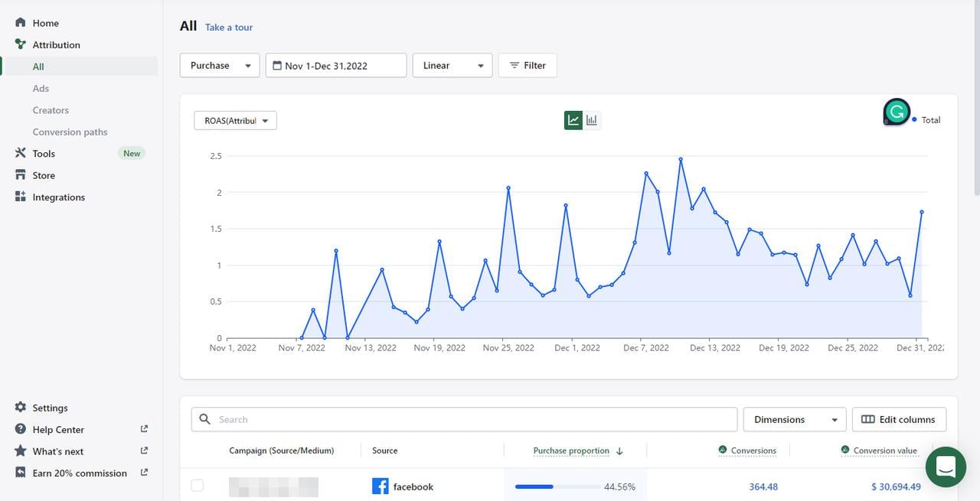Go to Integrations in sidebar

tap(58, 197)
